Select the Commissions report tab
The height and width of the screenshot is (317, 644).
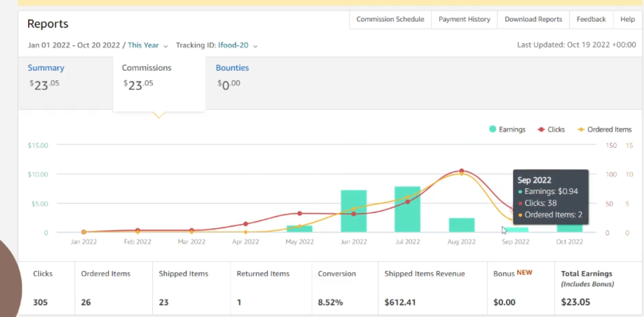click(159, 83)
